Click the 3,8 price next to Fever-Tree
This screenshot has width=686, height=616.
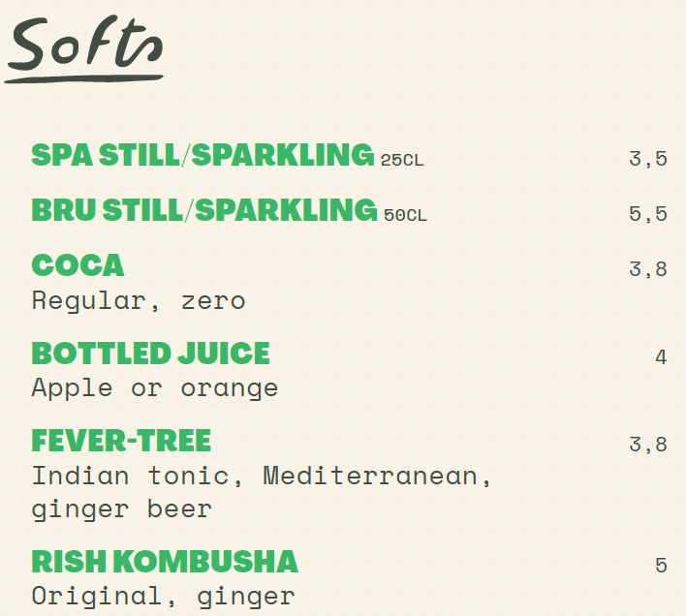(648, 445)
